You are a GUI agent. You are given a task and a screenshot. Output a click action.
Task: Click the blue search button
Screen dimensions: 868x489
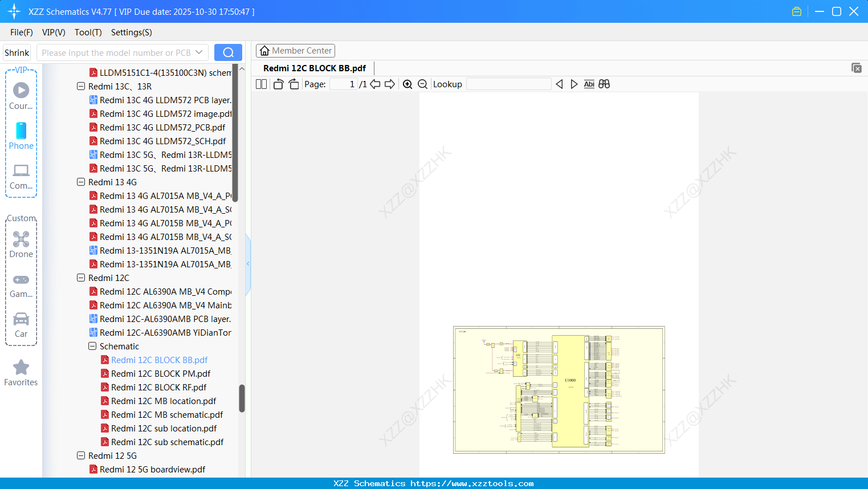(x=228, y=52)
